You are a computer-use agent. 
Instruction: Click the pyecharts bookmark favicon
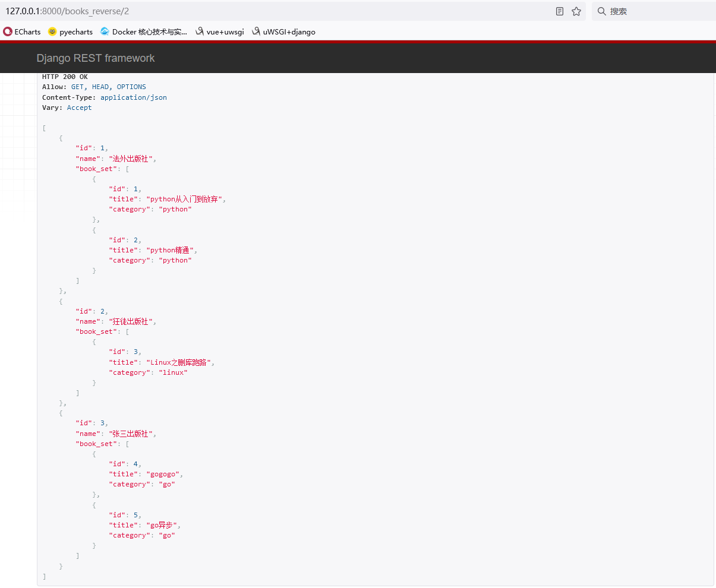[x=52, y=31]
